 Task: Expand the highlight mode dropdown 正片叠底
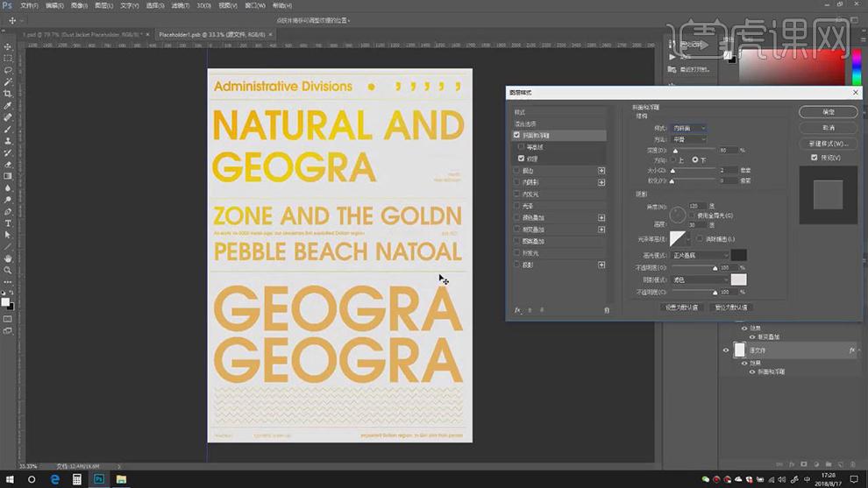700,255
